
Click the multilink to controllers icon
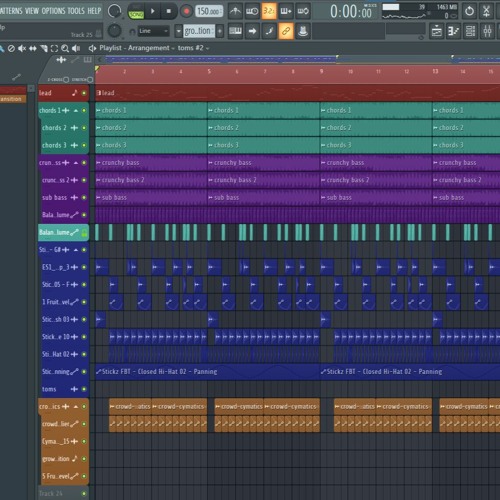pyautogui.click(x=303, y=31)
